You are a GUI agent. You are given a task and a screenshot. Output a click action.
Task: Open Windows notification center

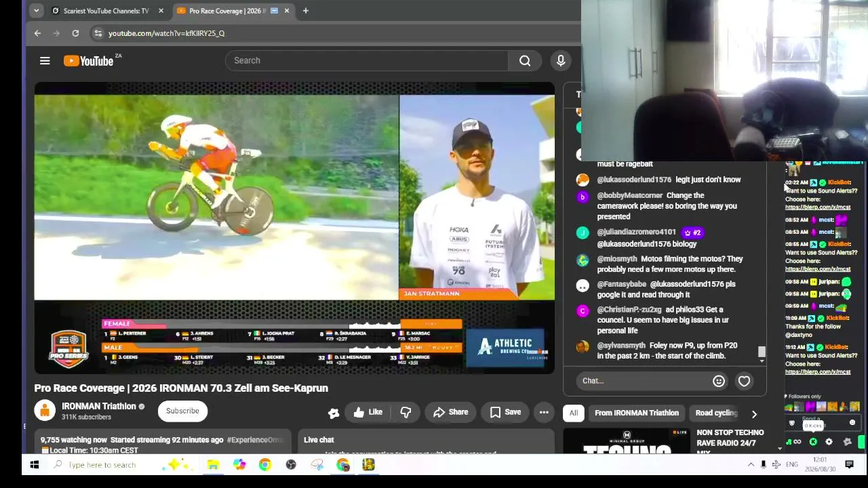click(x=849, y=465)
